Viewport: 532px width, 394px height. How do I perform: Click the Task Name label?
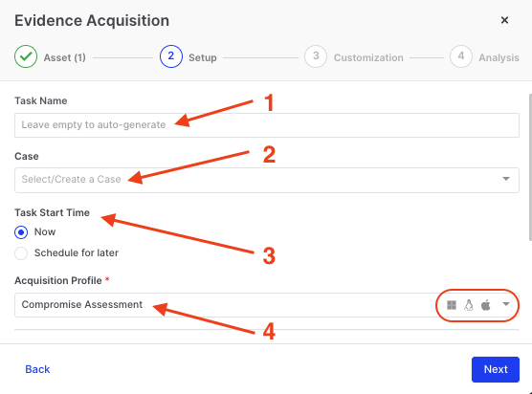[41, 100]
